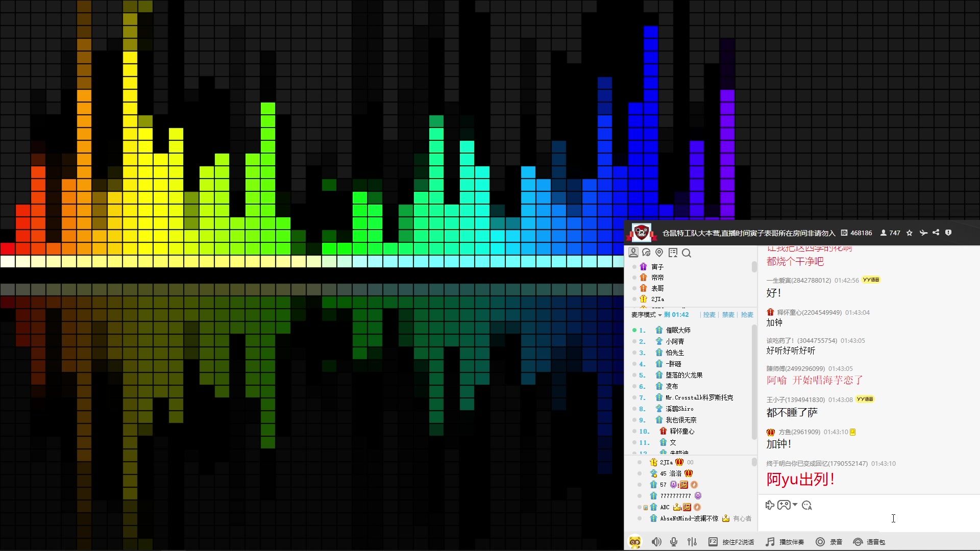980x551 pixels.
Task: Open the 麦序模式 mode dropdown
Action: [647, 315]
